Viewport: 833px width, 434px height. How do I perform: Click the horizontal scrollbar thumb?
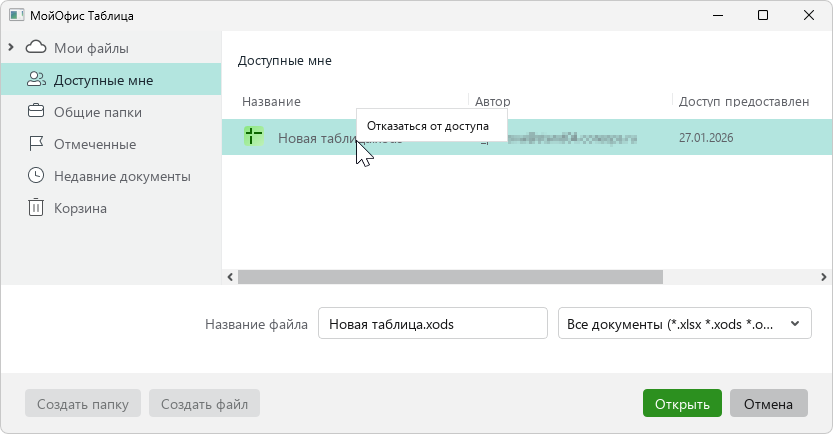tap(450, 277)
